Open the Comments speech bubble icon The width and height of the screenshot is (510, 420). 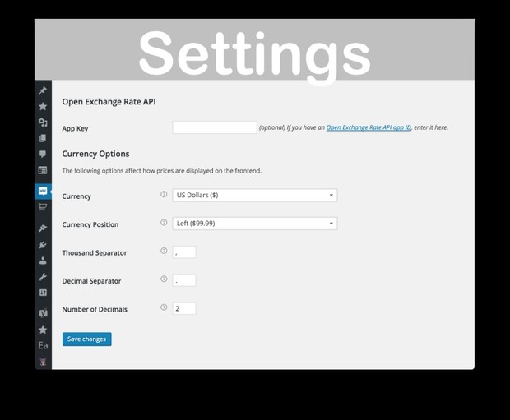coord(43,154)
